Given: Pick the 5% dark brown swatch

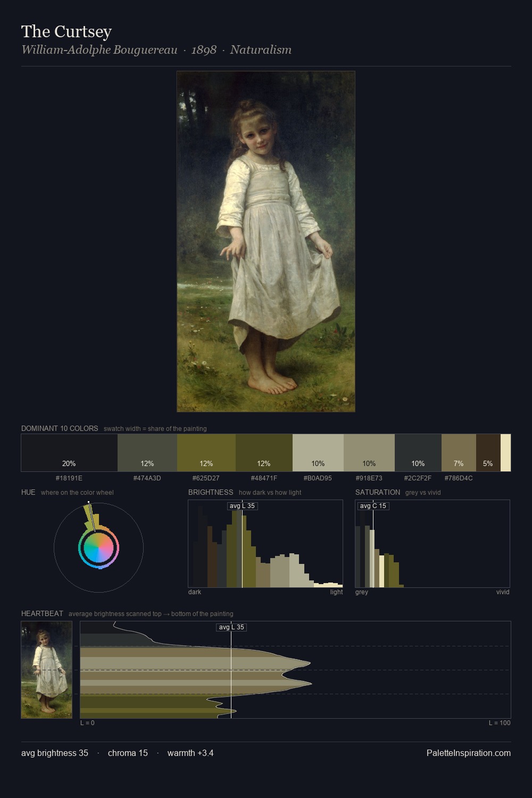Looking at the screenshot, I should pyautogui.click(x=488, y=453).
